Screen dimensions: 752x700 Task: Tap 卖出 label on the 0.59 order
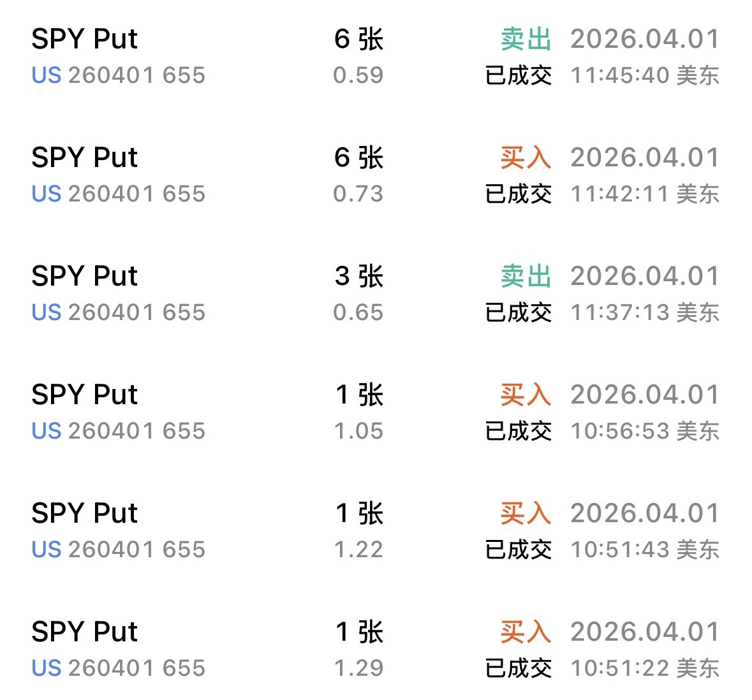(526, 40)
